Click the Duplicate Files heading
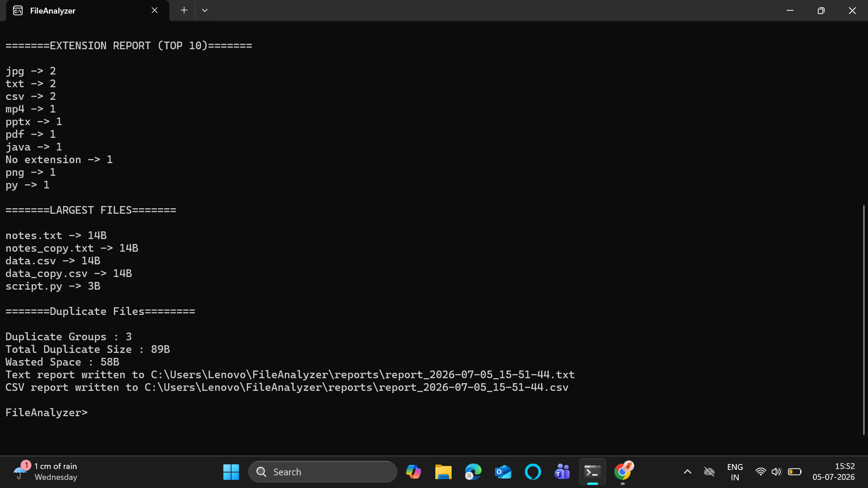 pyautogui.click(x=100, y=311)
